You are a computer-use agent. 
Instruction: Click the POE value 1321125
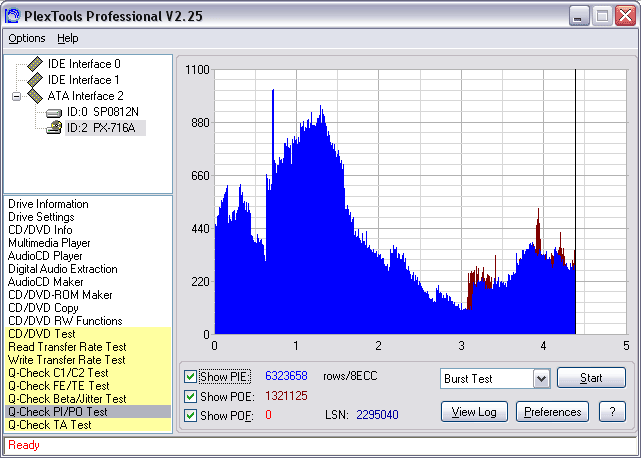click(x=286, y=396)
